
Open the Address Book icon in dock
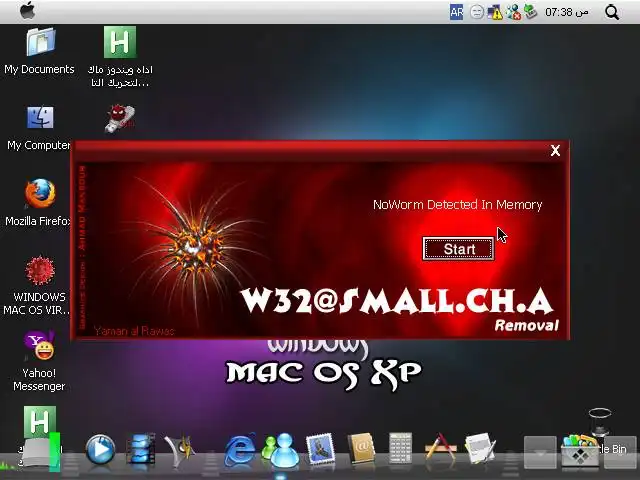[361, 448]
